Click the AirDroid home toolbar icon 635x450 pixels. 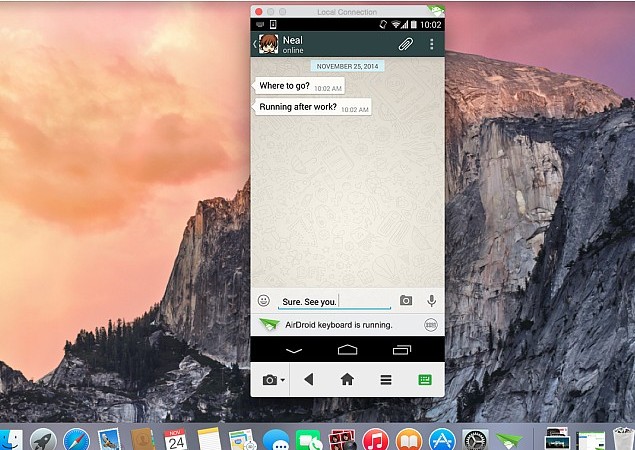[x=347, y=380]
